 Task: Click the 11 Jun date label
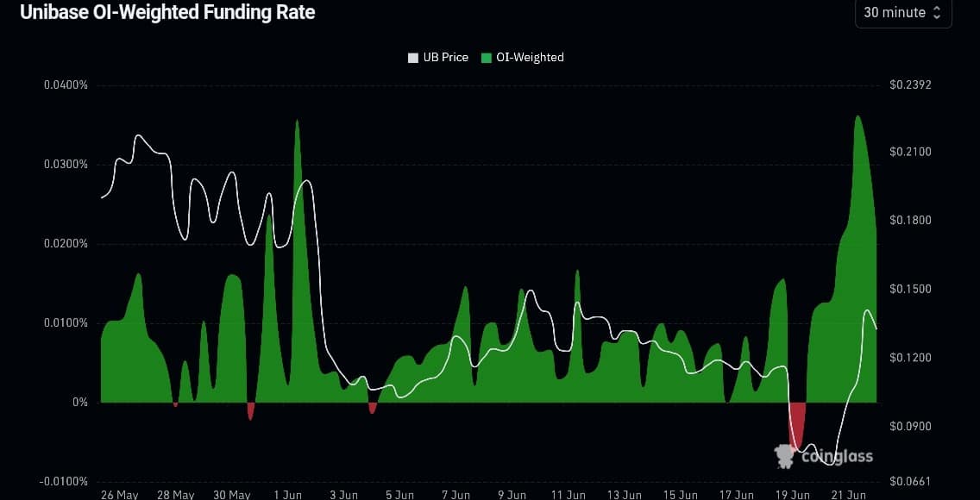pos(568,494)
